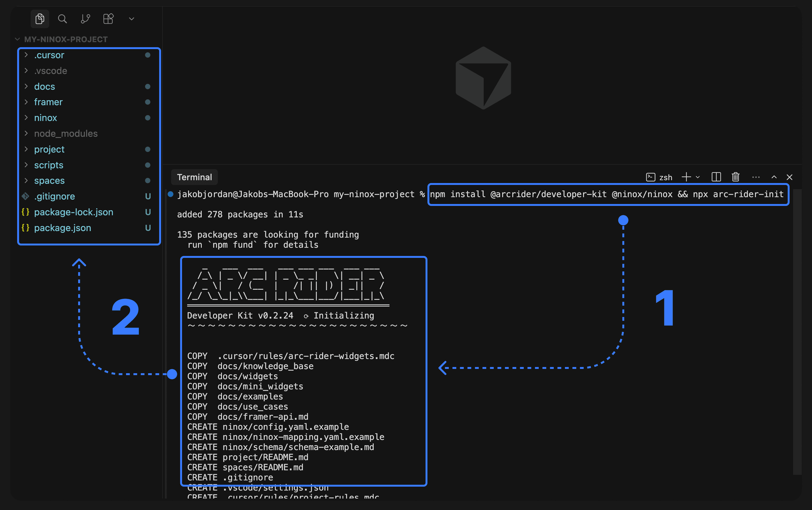Kill terminal with the trash icon
Image resolution: width=812 pixels, height=510 pixels.
click(x=736, y=177)
